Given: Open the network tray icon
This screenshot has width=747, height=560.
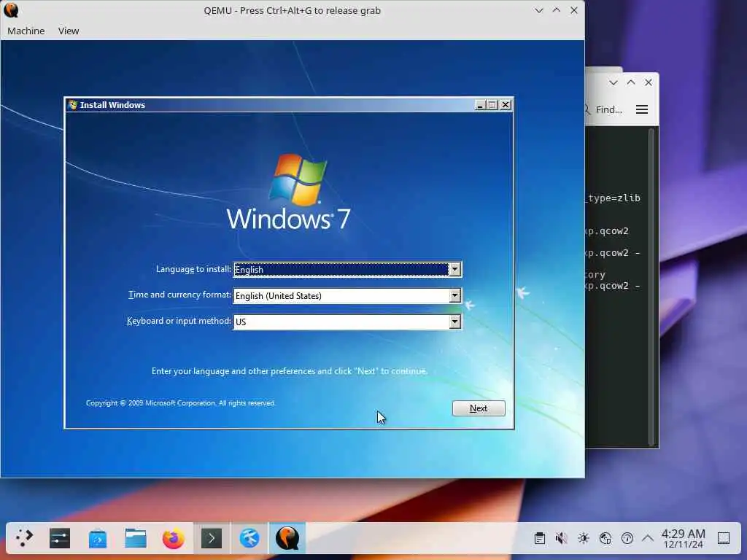Looking at the screenshot, I should point(605,538).
